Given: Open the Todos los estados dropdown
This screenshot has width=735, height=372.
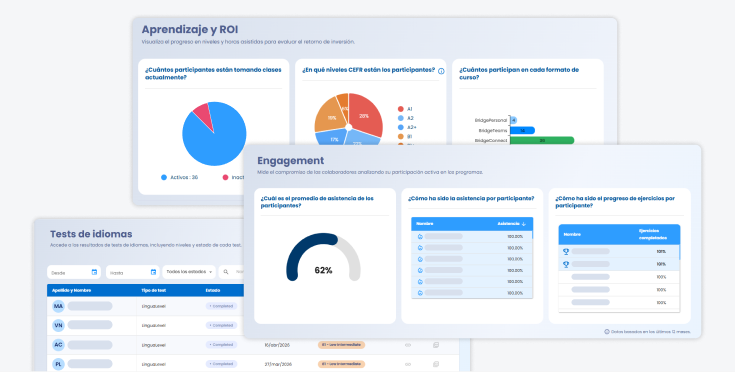Looking at the screenshot, I should [x=189, y=272].
